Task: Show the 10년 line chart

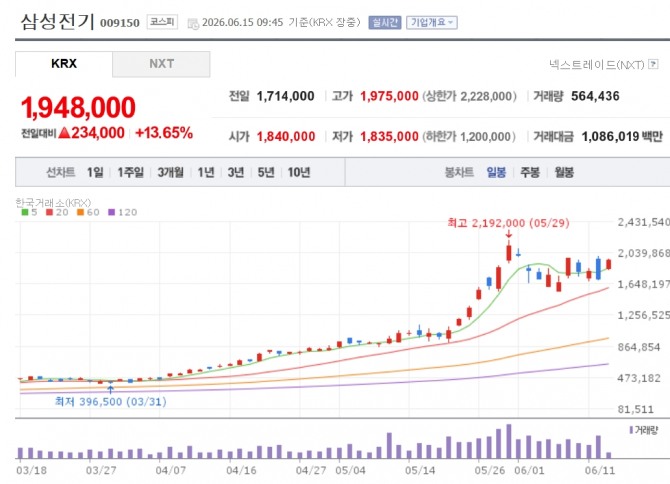Action: pos(299,172)
